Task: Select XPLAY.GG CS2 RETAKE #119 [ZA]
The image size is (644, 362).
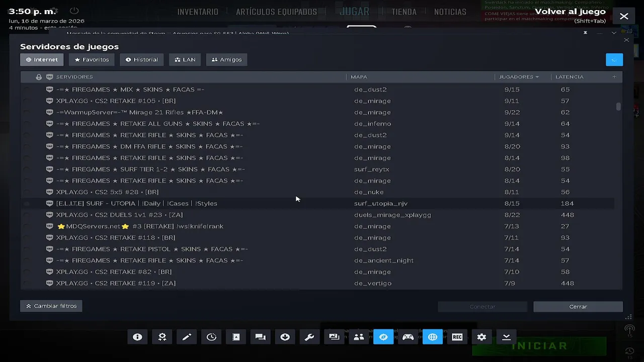Action: [x=317, y=283]
